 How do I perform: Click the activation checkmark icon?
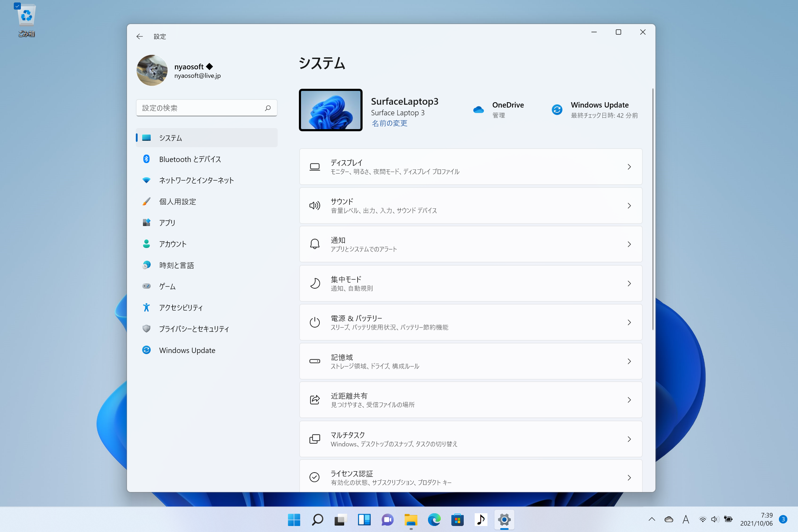[x=315, y=477]
